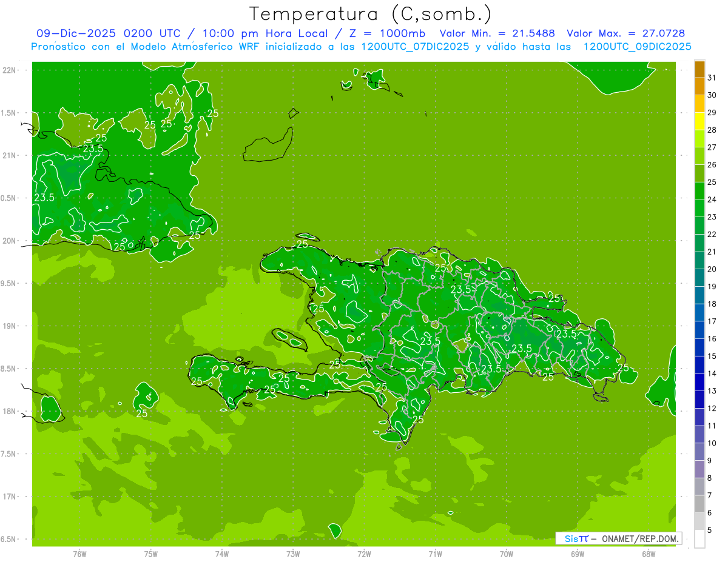Click the "10:00 pm Hora Local" text
The width and height of the screenshot is (728, 562).
click(266, 33)
